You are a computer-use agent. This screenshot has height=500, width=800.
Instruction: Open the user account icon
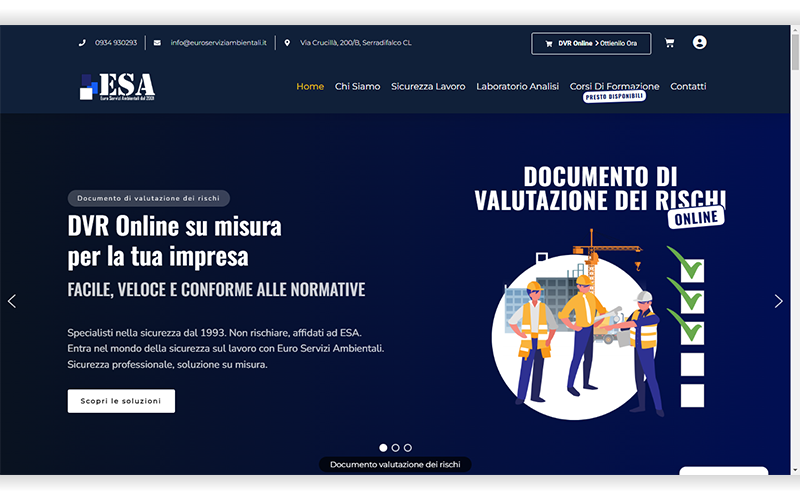(699, 42)
